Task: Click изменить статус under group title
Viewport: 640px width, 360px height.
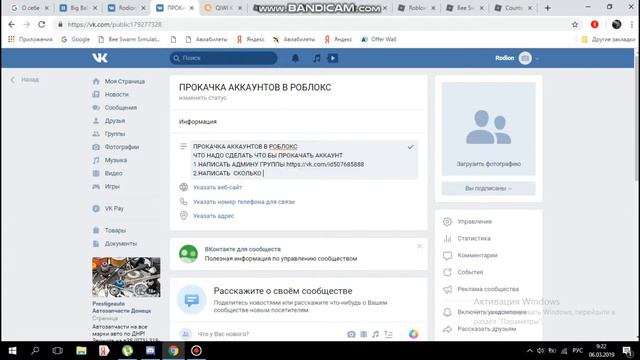Action: pyautogui.click(x=203, y=98)
